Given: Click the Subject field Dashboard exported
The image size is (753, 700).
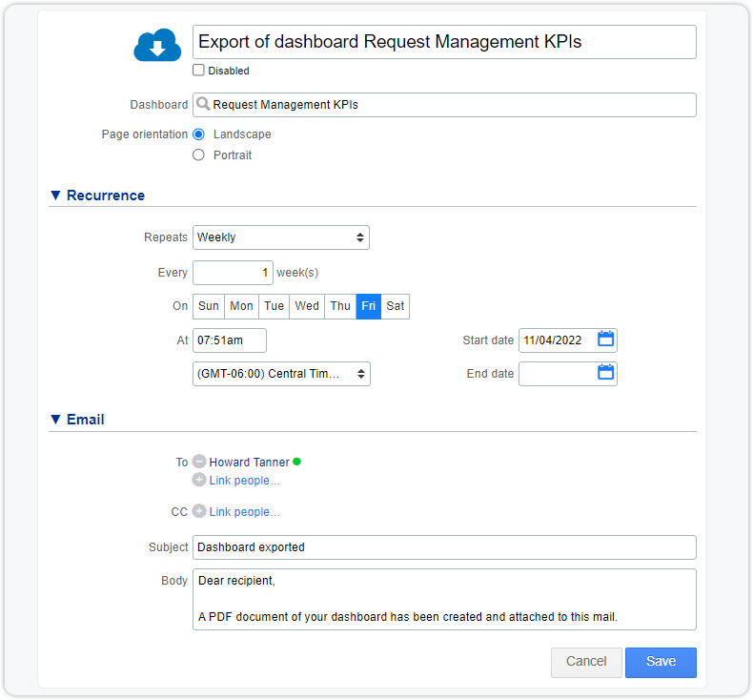Looking at the screenshot, I should pyautogui.click(x=444, y=547).
